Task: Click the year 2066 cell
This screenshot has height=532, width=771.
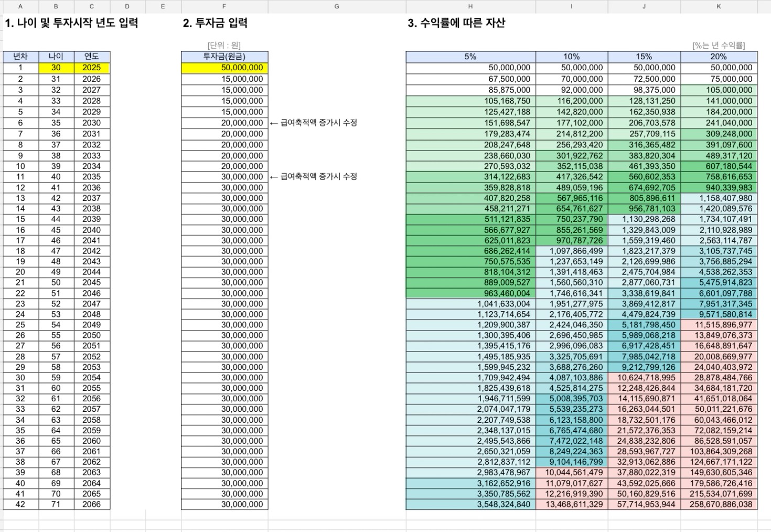Action: (92, 504)
